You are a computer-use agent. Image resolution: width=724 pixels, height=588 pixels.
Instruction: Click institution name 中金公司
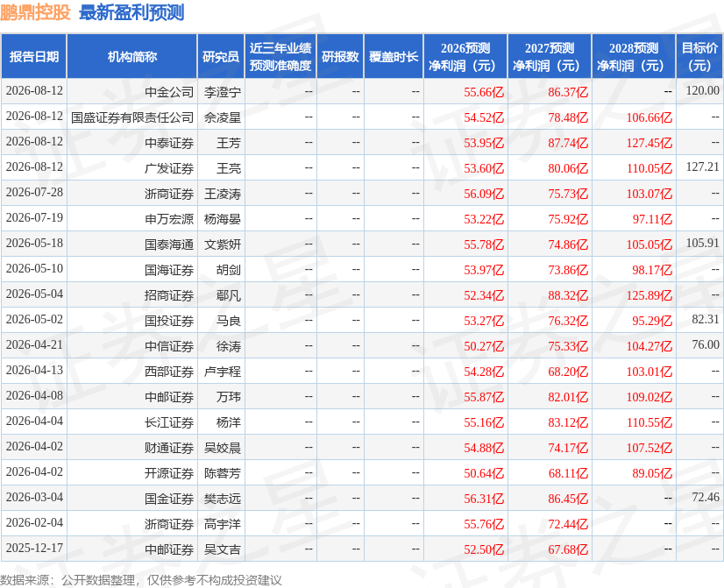[x=169, y=92]
